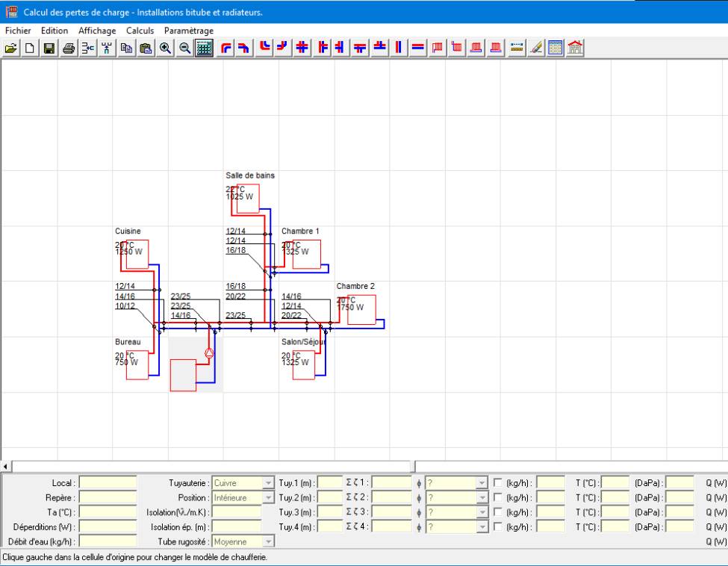Click the house icon in the toolbar
The image size is (728, 566).
pyautogui.click(x=575, y=48)
